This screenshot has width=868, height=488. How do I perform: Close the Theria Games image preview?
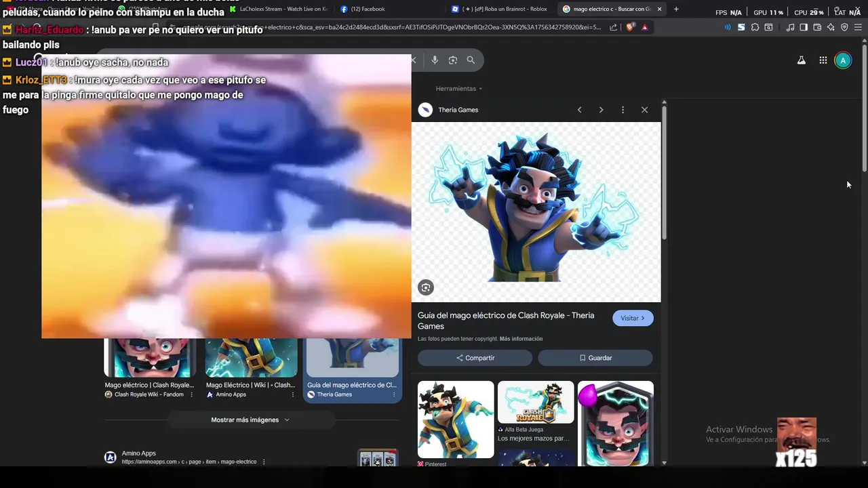pos(644,110)
